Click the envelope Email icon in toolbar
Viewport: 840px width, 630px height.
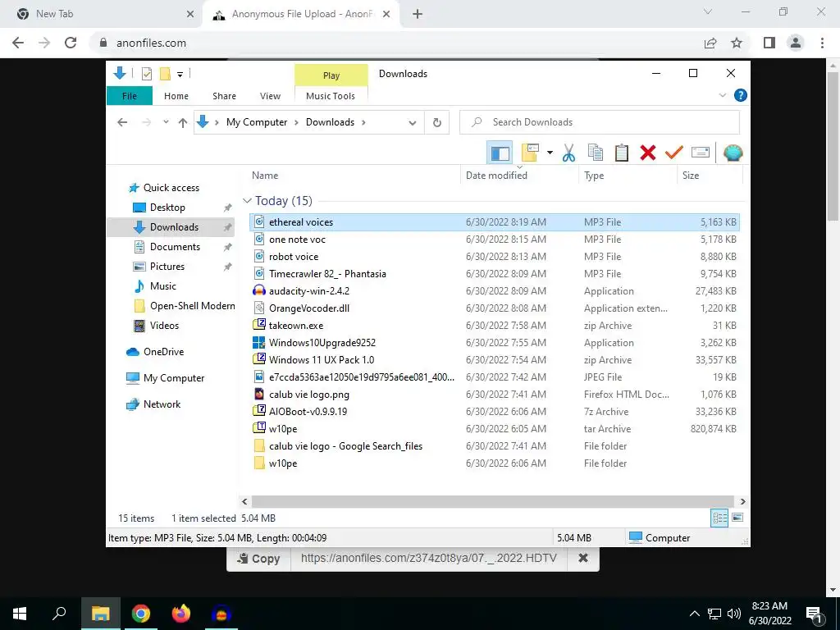pyautogui.click(x=701, y=153)
